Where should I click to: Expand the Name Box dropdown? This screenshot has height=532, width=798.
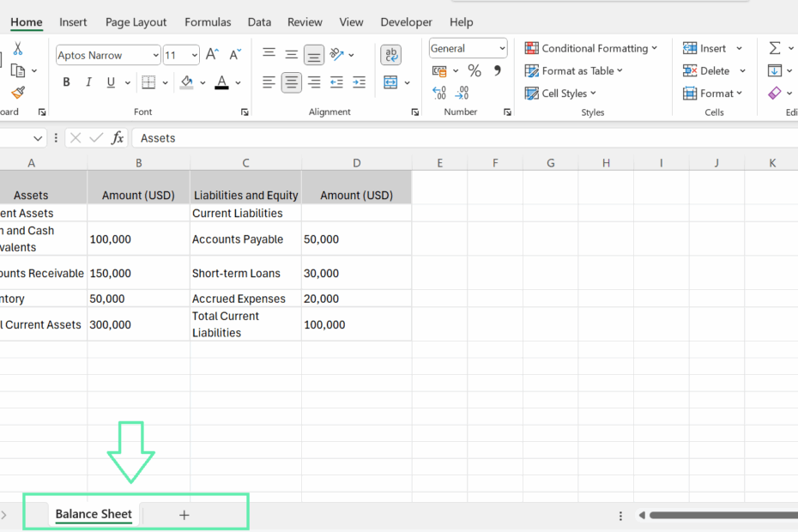click(38, 138)
